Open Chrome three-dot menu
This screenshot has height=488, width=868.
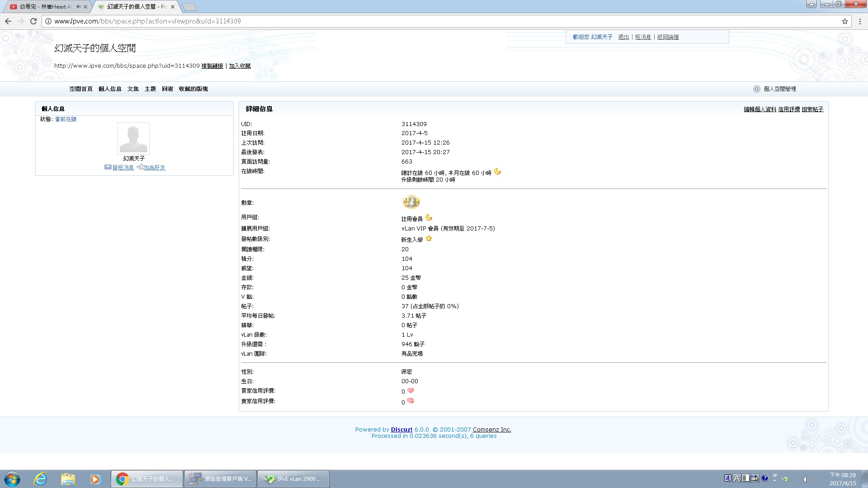click(859, 21)
